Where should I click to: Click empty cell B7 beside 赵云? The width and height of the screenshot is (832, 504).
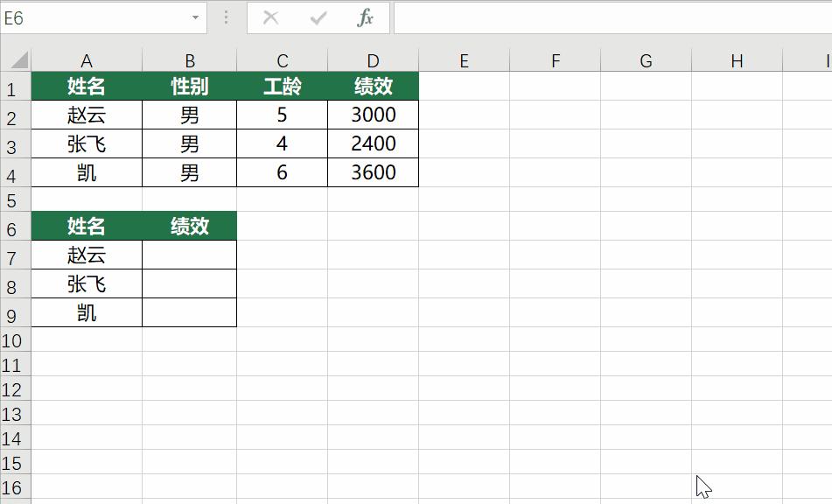coord(190,255)
